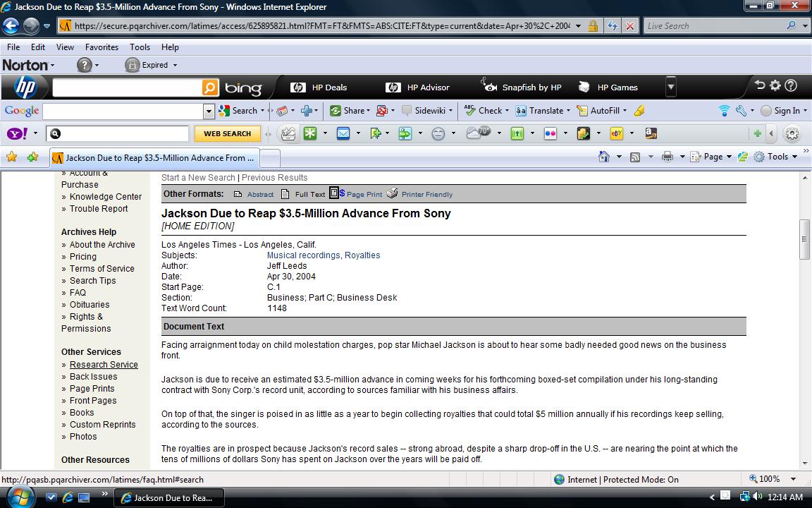Click the HP toolbar refresh arrow icon
This screenshot has width=812, height=508.
point(759,85)
